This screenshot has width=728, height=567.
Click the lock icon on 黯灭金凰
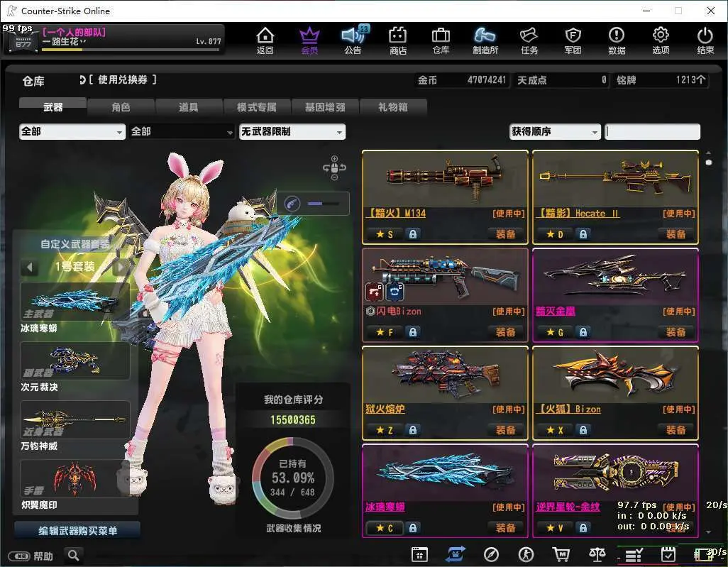583,332
